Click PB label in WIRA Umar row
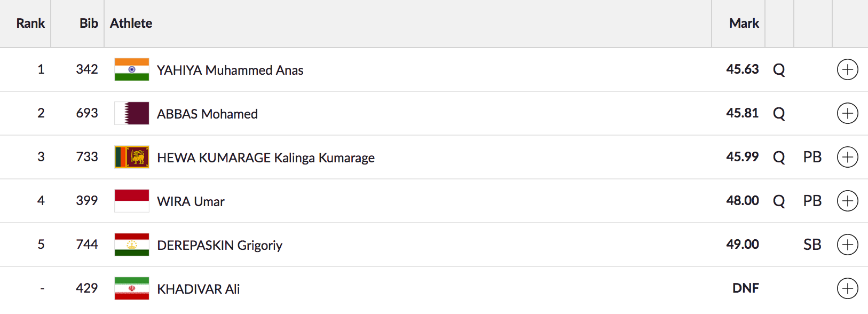The height and width of the screenshot is (314, 868). point(812,201)
